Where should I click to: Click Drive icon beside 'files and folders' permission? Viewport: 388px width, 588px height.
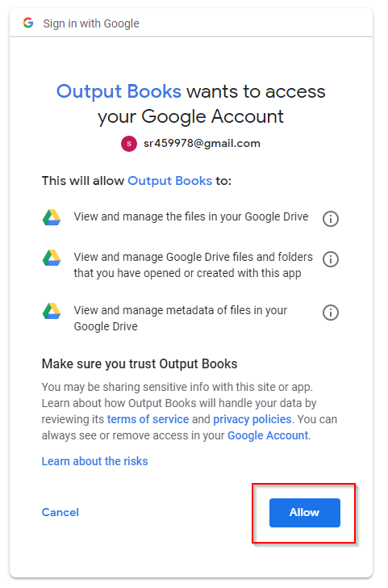pos(52,258)
